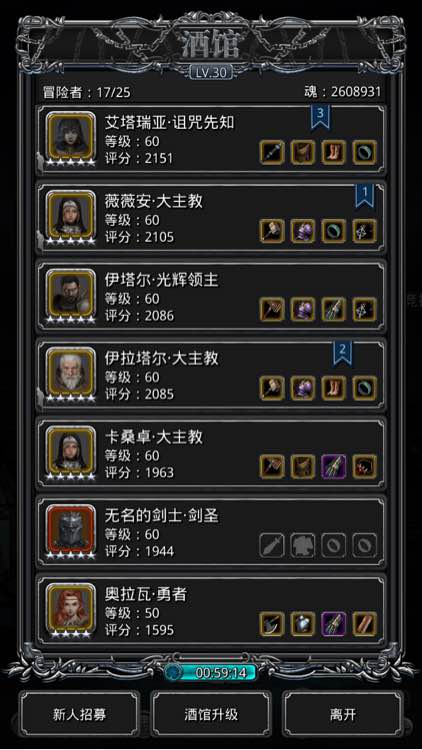Click the axe weapon icon for 奥拉瓦·勇者
This screenshot has width=422, height=750.
272,624
